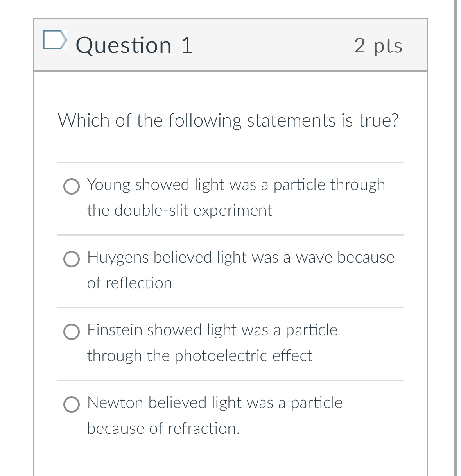Click the 'Question 1' heading

point(134,45)
